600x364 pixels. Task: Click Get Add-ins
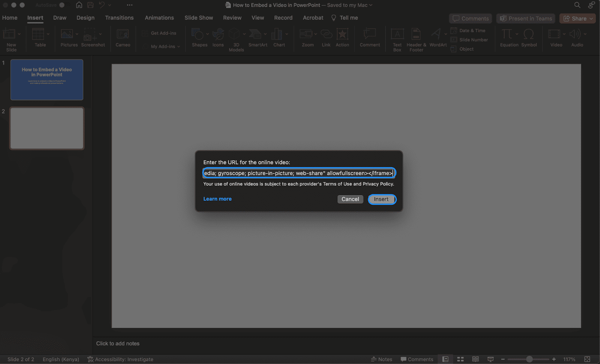point(159,33)
